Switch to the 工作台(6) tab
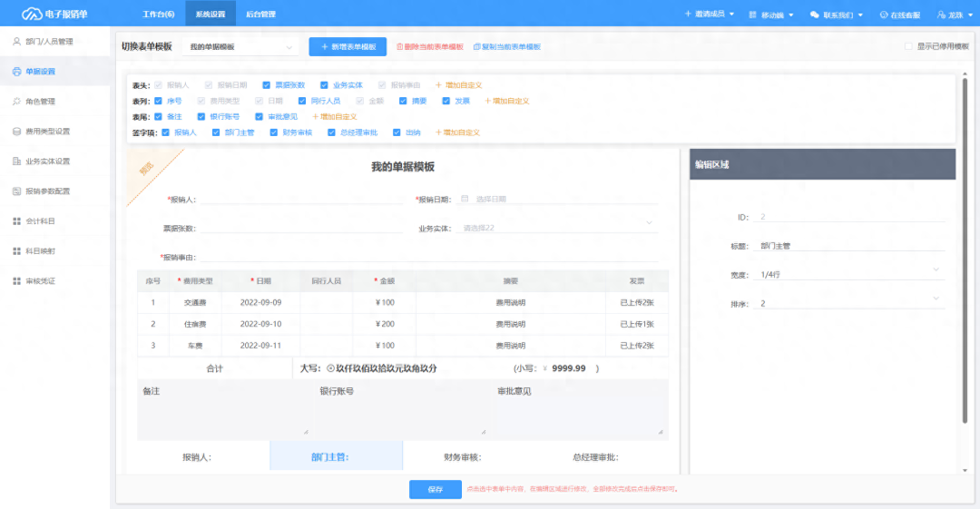 point(158,14)
